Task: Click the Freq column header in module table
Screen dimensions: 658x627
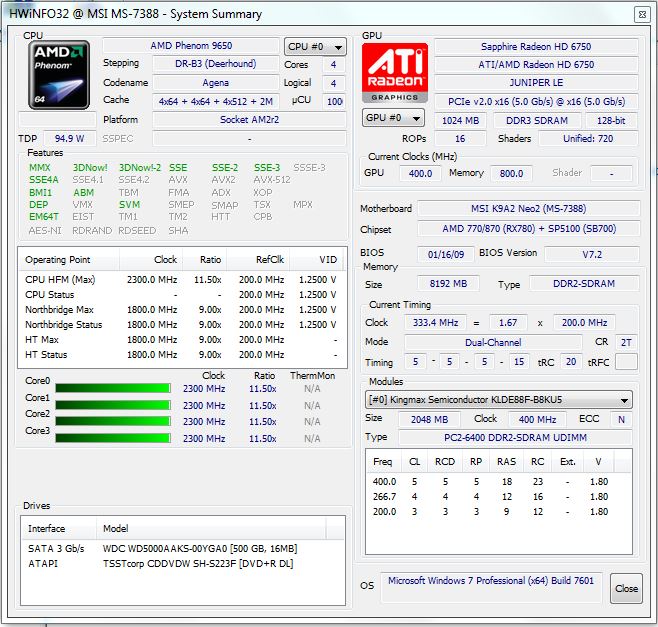Action: (384, 462)
